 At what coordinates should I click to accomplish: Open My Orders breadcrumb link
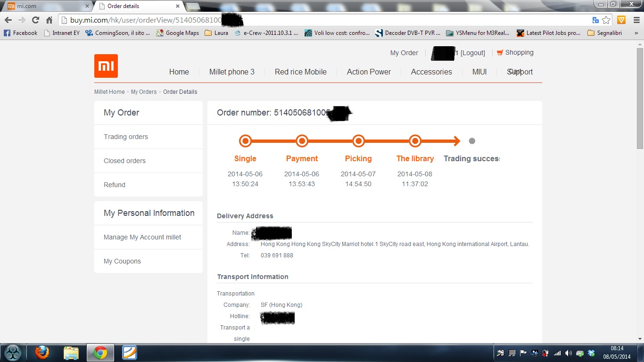(x=144, y=92)
